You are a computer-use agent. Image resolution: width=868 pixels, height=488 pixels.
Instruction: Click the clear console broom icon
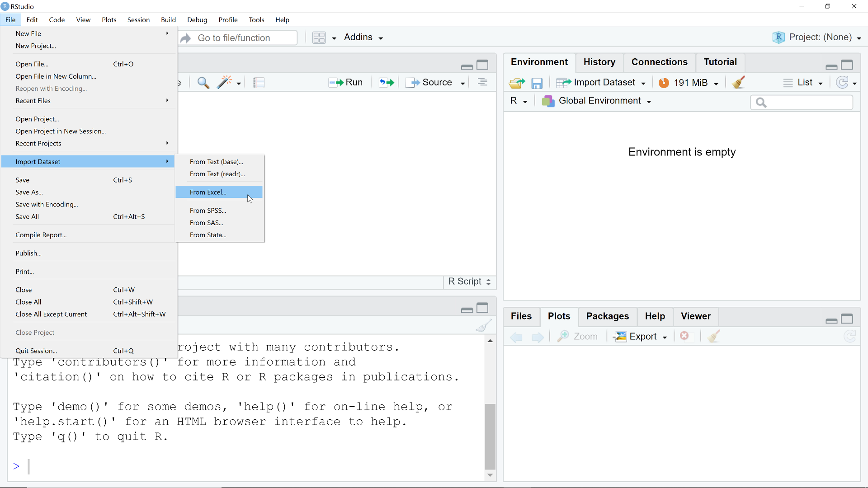pos(483,326)
